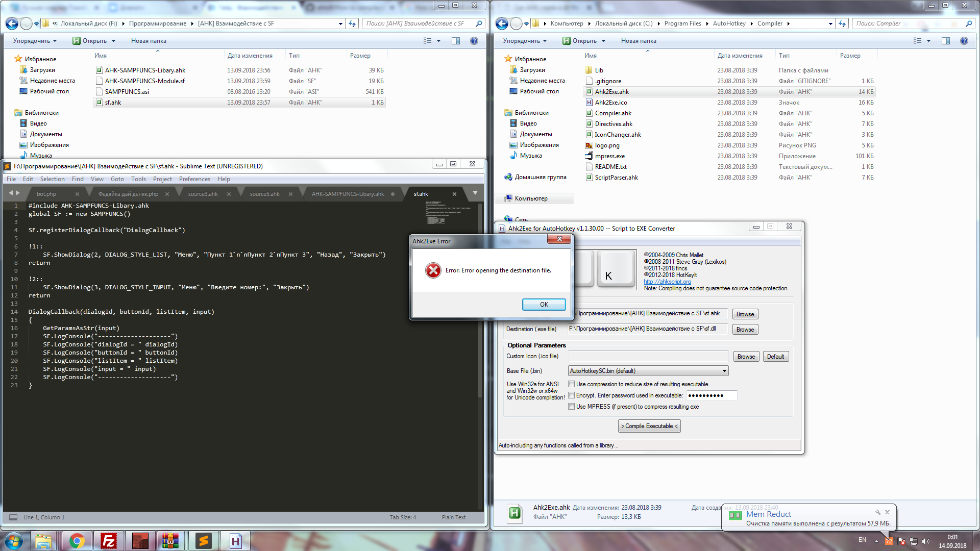Screen dimensions: 980x551
Task: Click search box in Compiler Explorer
Action: coord(913,23)
